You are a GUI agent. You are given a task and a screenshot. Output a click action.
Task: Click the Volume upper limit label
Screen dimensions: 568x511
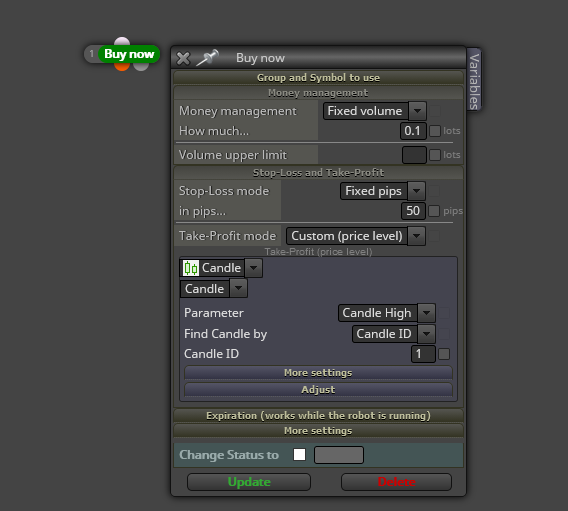(x=233, y=155)
